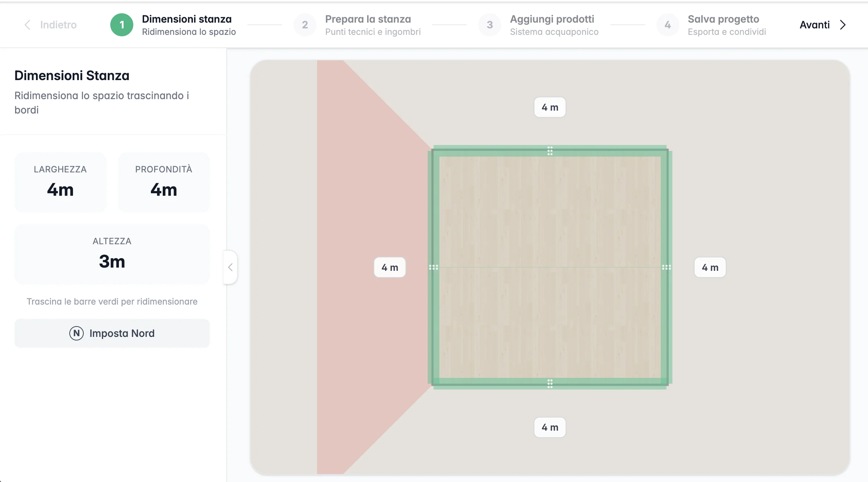
Task: Click the top wall drag handle
Action: click(x=550, y=151)
